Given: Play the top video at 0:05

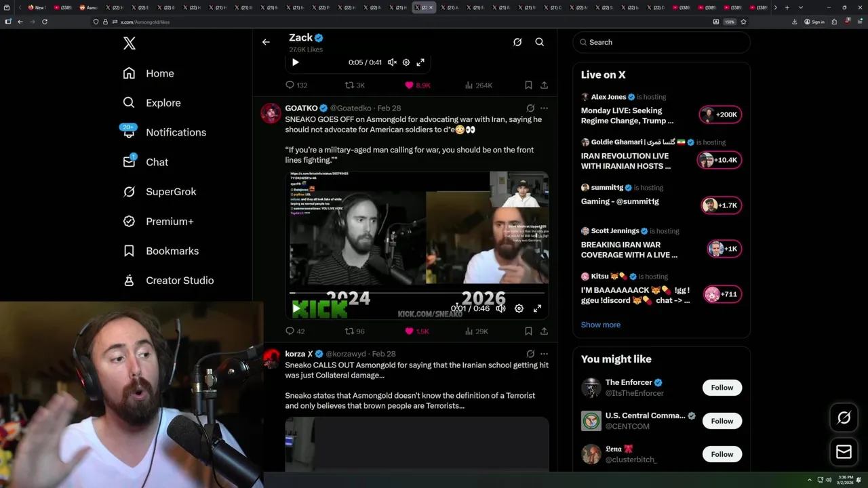Looking at the screenshot, I should point(296,62).
